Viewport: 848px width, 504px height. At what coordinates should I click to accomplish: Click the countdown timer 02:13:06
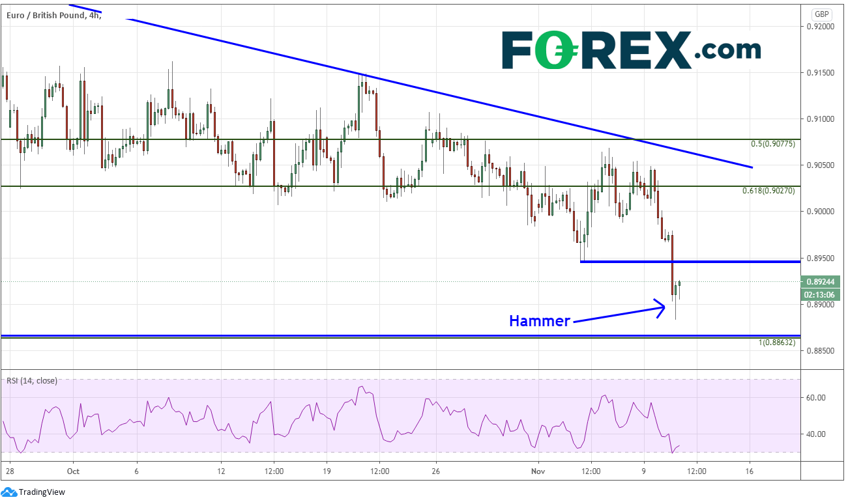820,294
